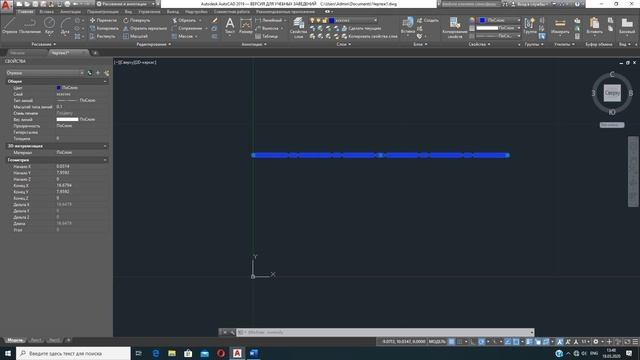Click the Копировать (Copy) tool
Viewport: 640px width, 360px height.
click(x=104, y=28)
